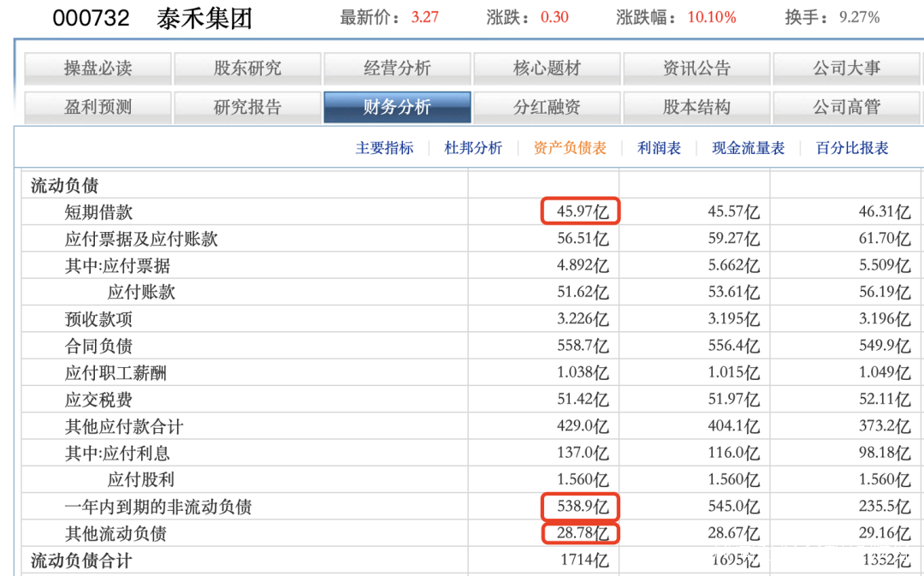Select the 其他流动负债 row label

click(116, 533)
